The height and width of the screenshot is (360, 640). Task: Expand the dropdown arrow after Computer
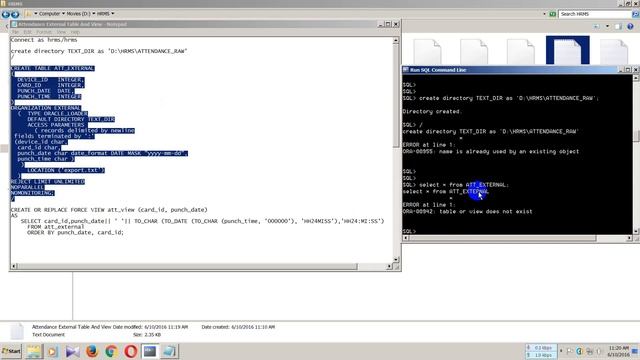[x=63, y=14]
